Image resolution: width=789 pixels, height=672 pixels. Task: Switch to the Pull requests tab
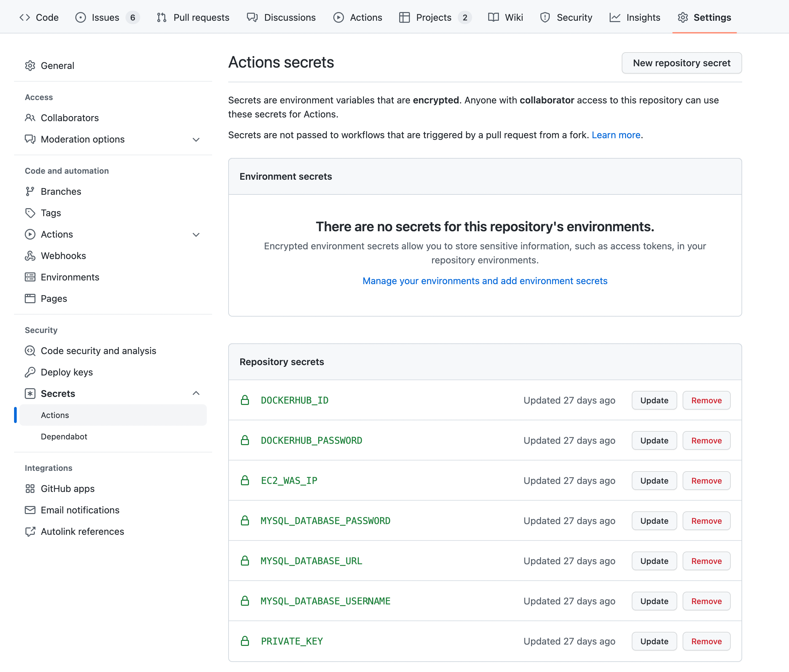193,17
